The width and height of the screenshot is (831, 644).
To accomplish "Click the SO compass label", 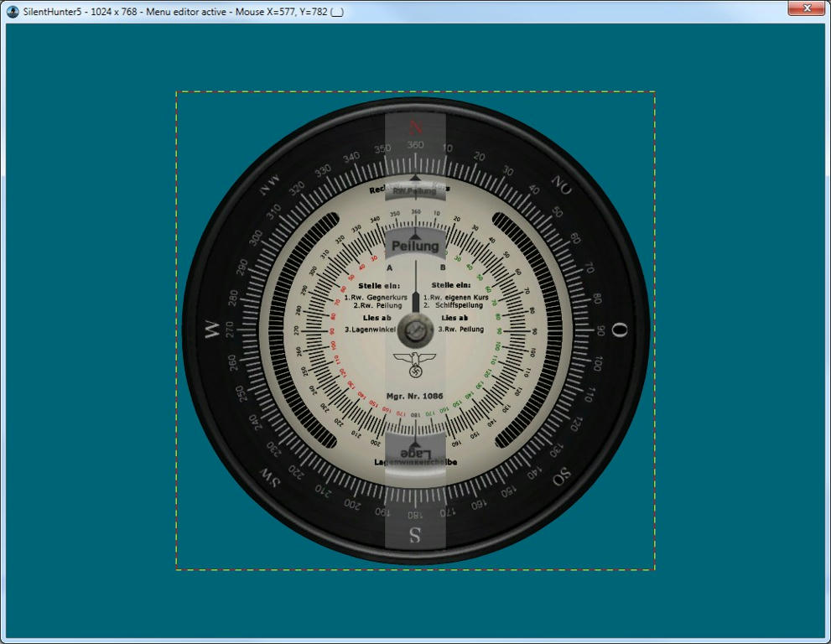I will pos(560,475).
